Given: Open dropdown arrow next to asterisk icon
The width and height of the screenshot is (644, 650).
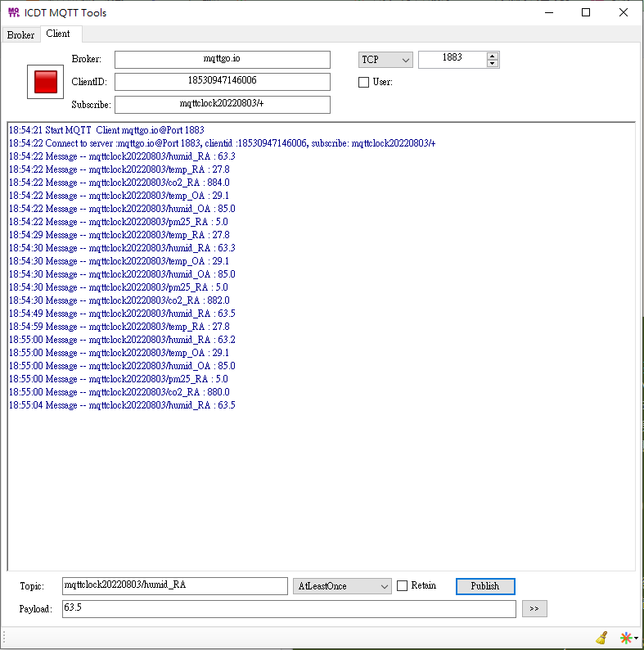Looking at the screenshot, I should click(636, 639).
